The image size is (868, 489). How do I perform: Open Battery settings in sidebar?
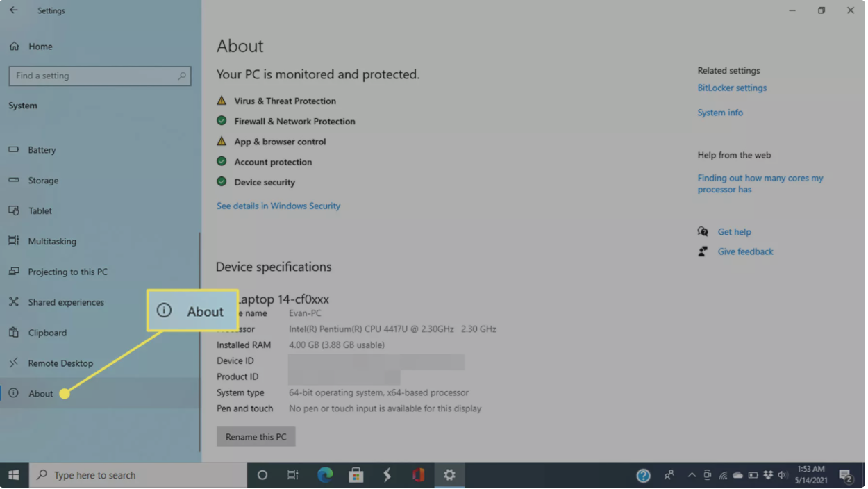pos(42,150)
